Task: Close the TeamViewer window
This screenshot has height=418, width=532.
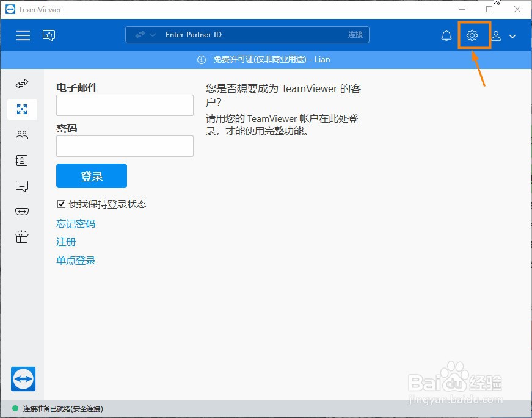Action: point(517,9)
